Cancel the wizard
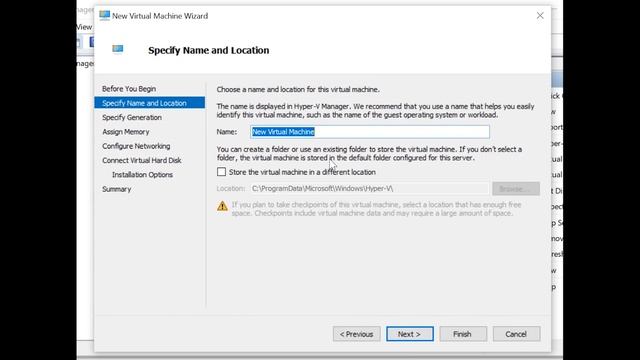Image resolution: width=640 pixels, height=360 pixels. point(516,334)
